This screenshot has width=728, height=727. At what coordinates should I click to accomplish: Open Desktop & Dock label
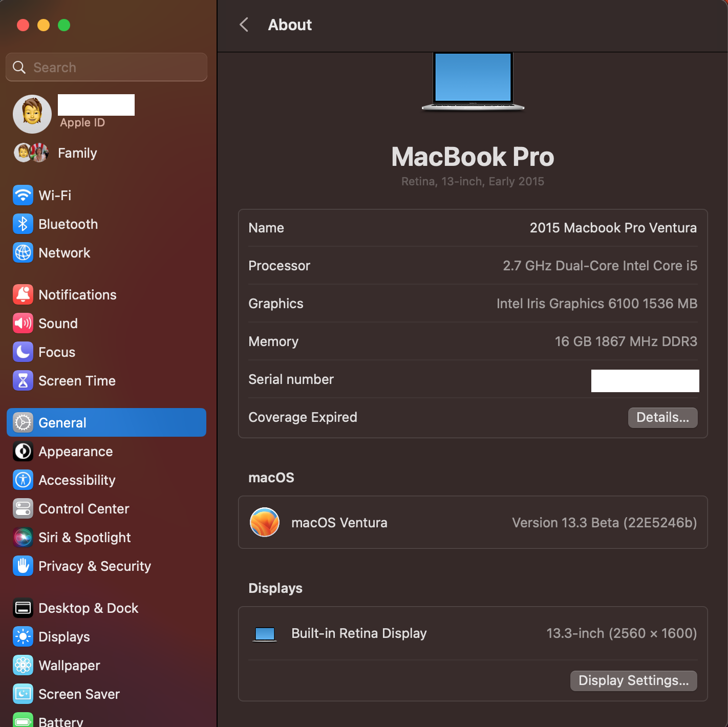[89, 608]
